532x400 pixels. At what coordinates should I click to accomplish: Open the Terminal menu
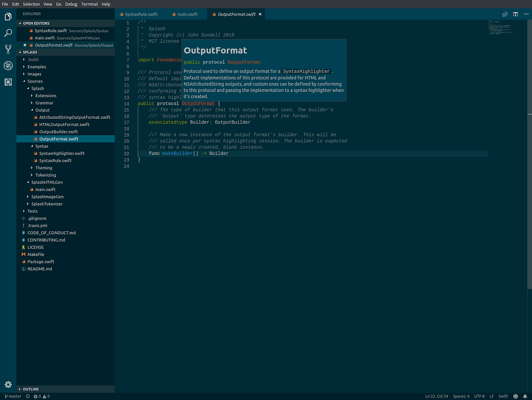(x=89, y=4)
